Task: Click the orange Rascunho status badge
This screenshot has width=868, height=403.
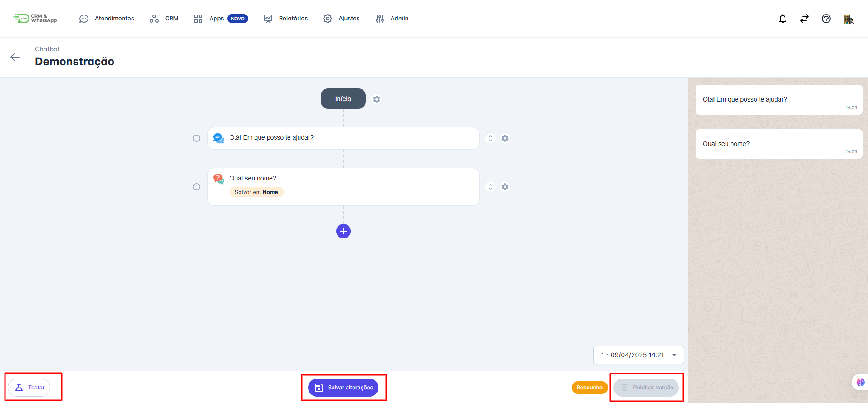Action: [589, 388]
